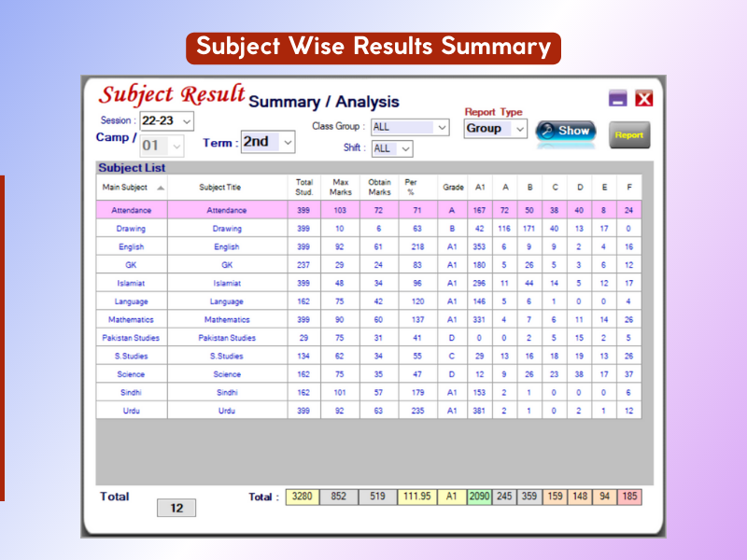Select the Pakistan Studies subject row
747x560 pixels.
[x=132, y=338]
